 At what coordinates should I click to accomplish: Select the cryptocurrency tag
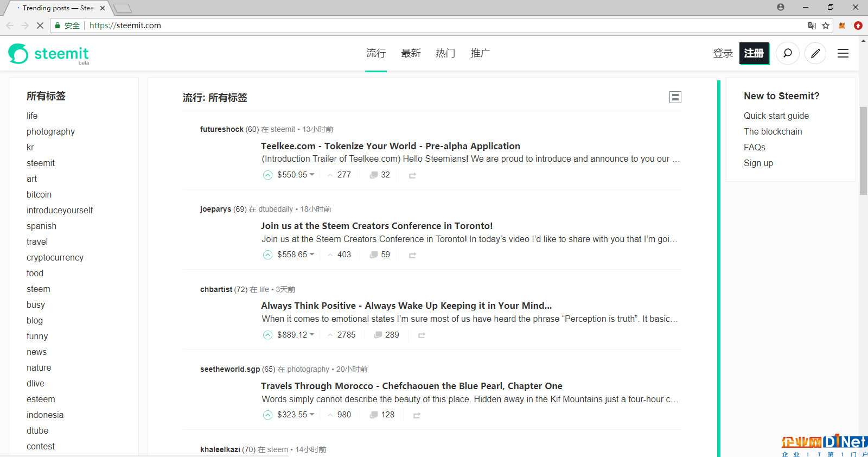click(55, 257)
